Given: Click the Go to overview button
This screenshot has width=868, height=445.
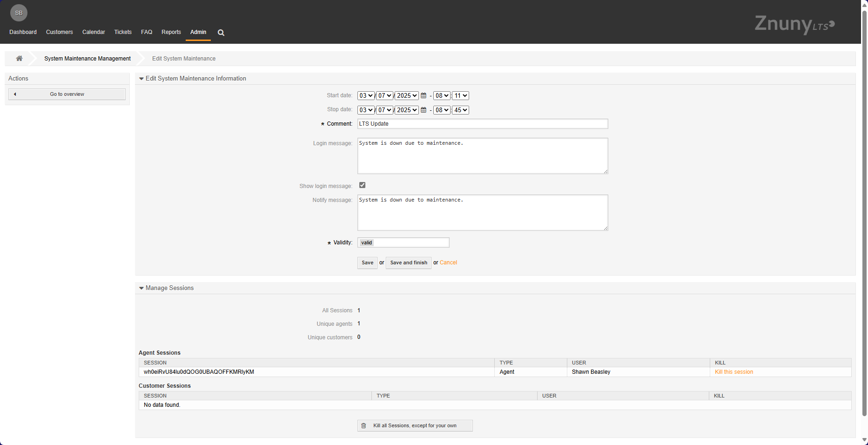Looking at the screenshot, I should (67, 94).
